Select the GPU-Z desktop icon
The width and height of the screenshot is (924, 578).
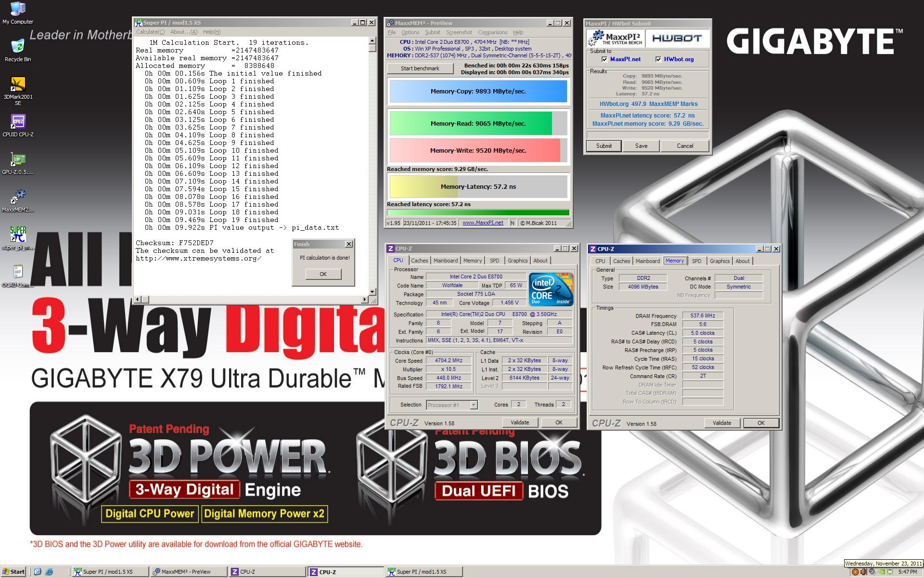point(18,163)
